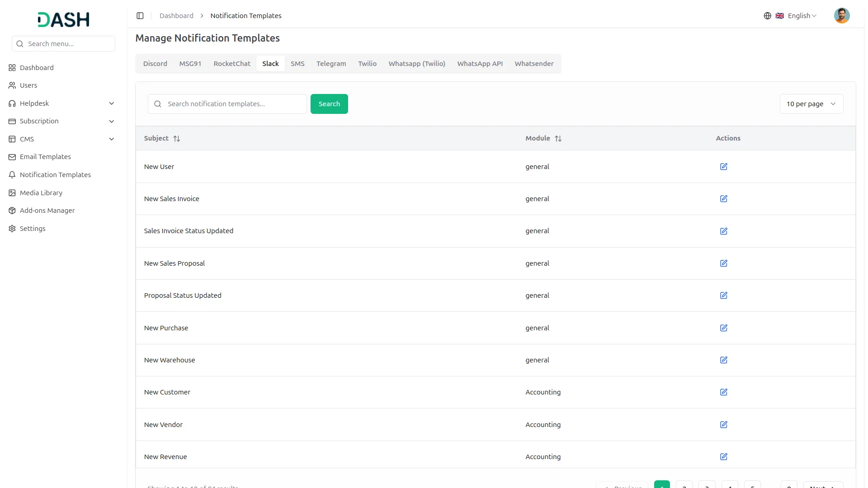Select the Email Templates sidebar icon

pos(12,157)
